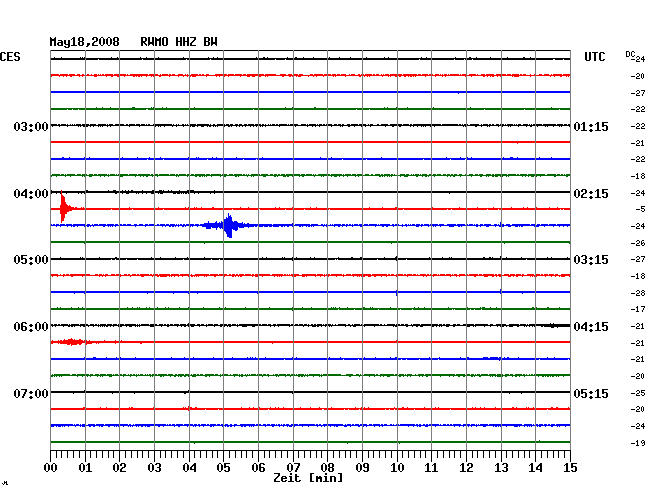The height and width of the screenshot is (494, 650).
Task: Click the 01:15 UTC time label
Action: click(591, 126)
